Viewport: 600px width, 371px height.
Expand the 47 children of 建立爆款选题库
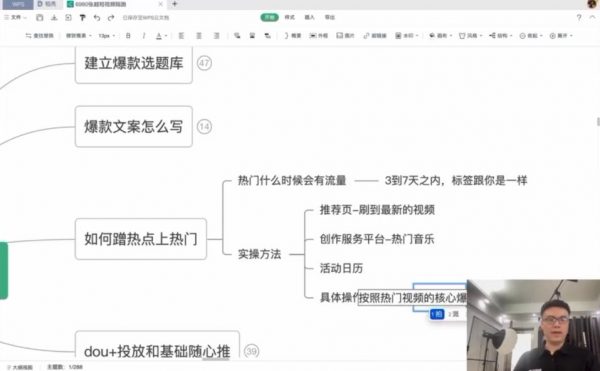tap(204, 63)
